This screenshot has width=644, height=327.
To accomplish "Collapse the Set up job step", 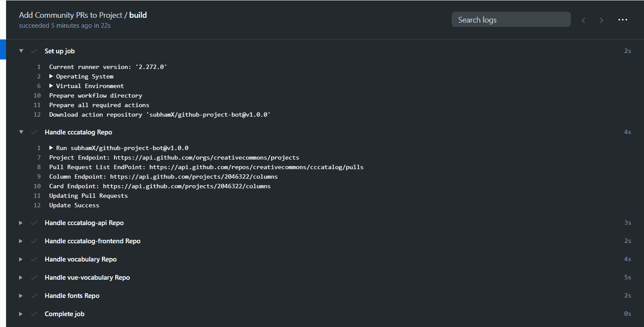I will 21,51.
